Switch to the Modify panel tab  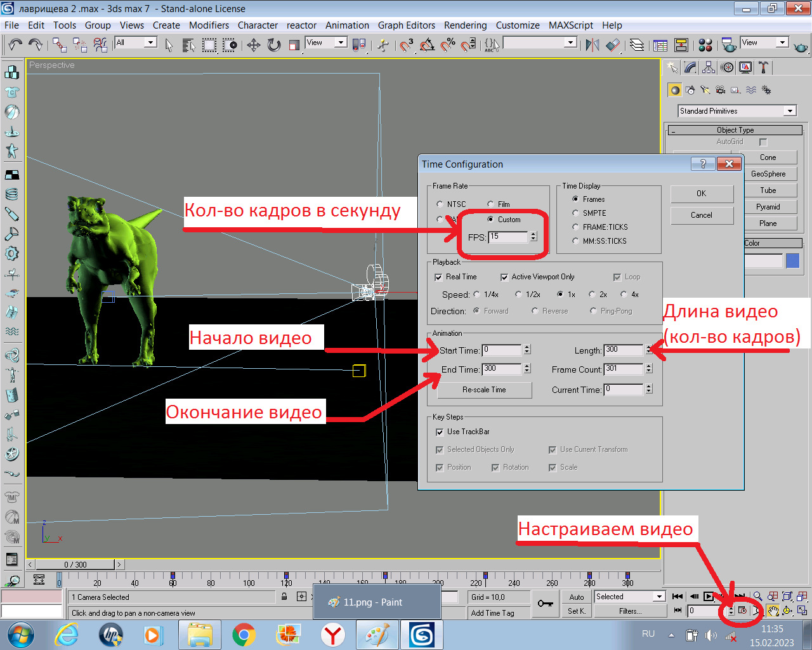coord(691,67)
